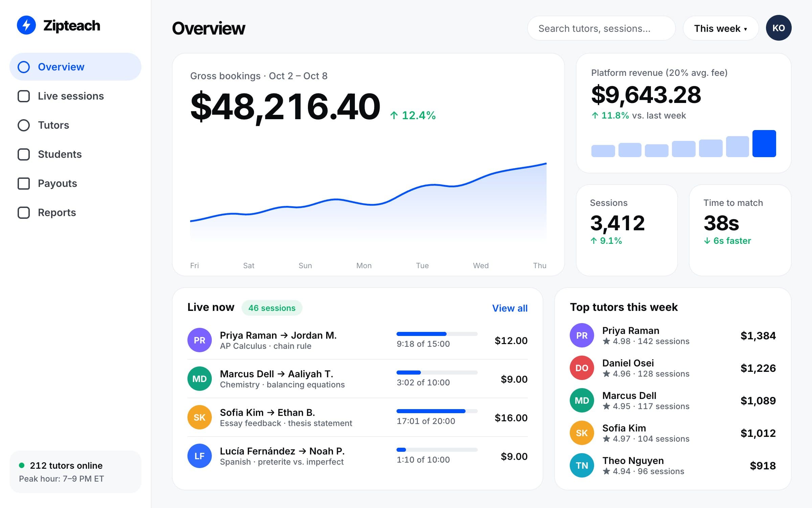
Task: Open View all live sessions link
Action: click(510, 308)
